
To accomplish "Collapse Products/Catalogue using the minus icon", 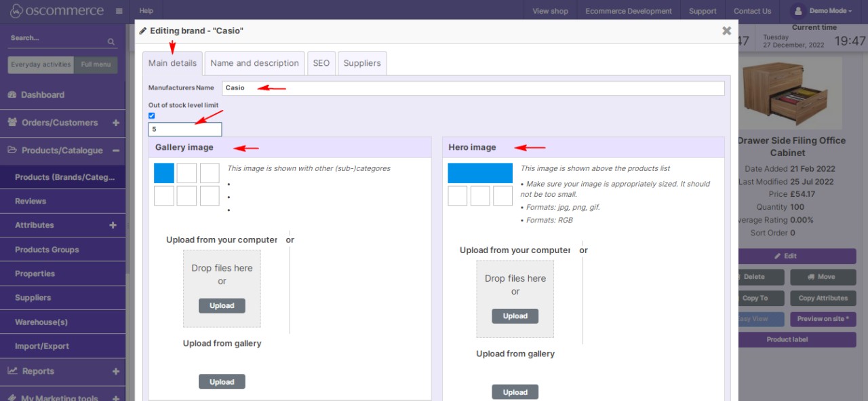I will pos(115,151).
